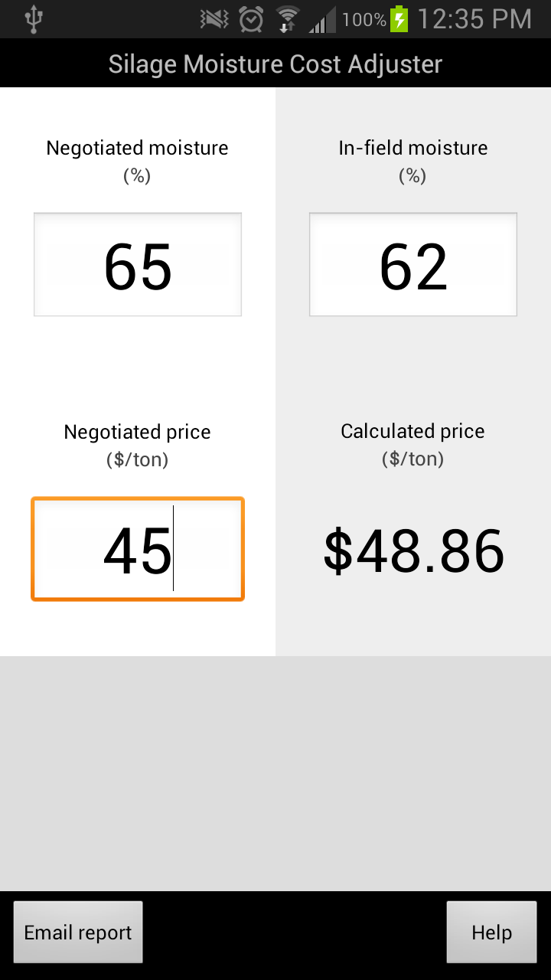Focus the Negotiated moisture field showing 65
The height and width of the screenshot is (980, 551).
pos(138,265)
